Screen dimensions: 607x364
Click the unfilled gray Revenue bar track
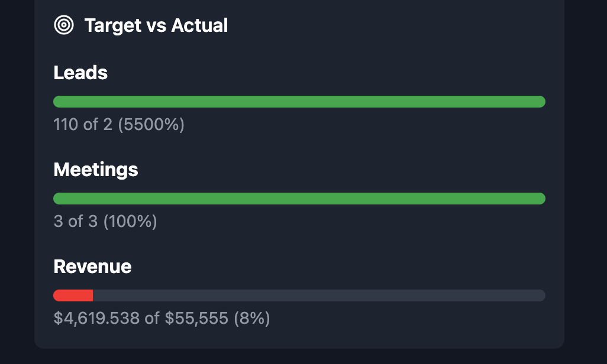[319, 295]
